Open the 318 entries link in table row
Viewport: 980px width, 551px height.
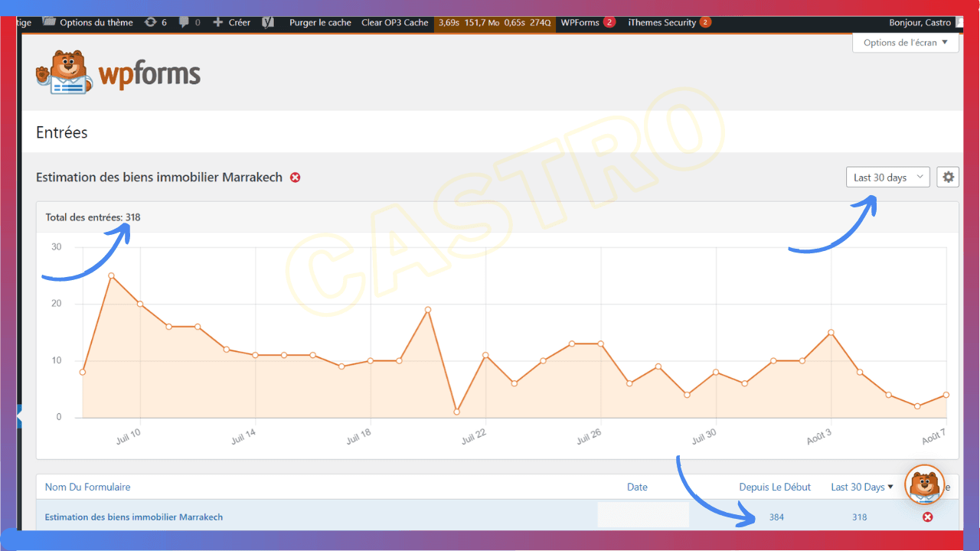[x=860, y=517]
